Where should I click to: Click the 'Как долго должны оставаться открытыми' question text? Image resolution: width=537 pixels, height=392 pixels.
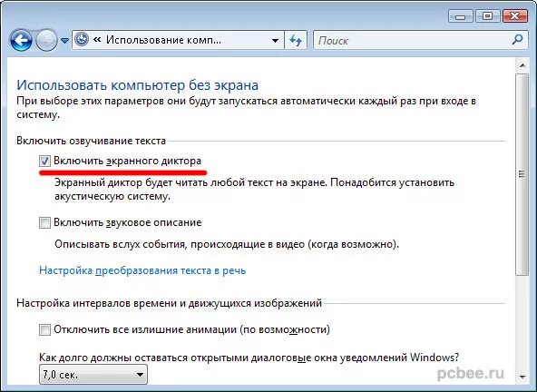[x=249, y=358]
